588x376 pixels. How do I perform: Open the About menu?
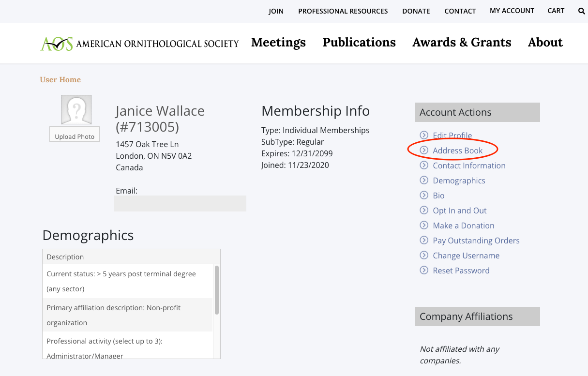point(545,43)
